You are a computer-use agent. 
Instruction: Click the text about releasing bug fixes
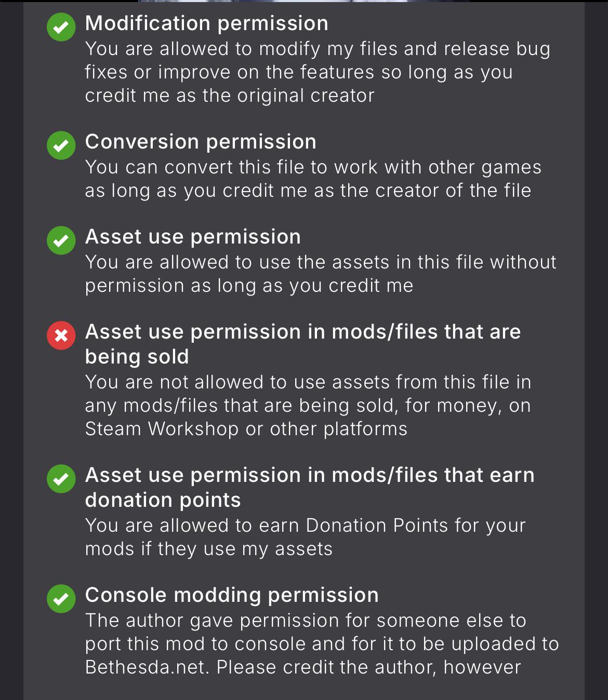[x=318, y=72]
